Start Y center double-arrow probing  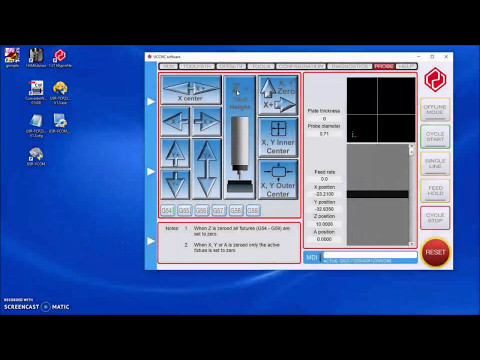point(207,169)
